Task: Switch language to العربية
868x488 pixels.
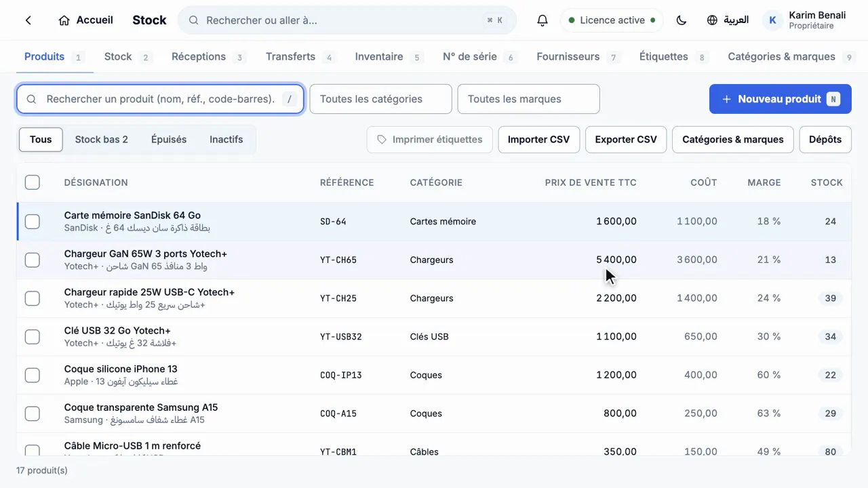Action: (728, 20)
